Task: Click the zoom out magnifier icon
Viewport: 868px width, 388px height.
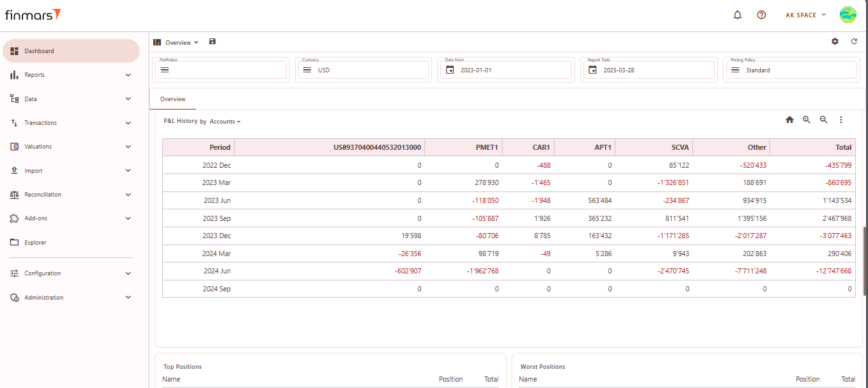Action: tap(824, 120)
